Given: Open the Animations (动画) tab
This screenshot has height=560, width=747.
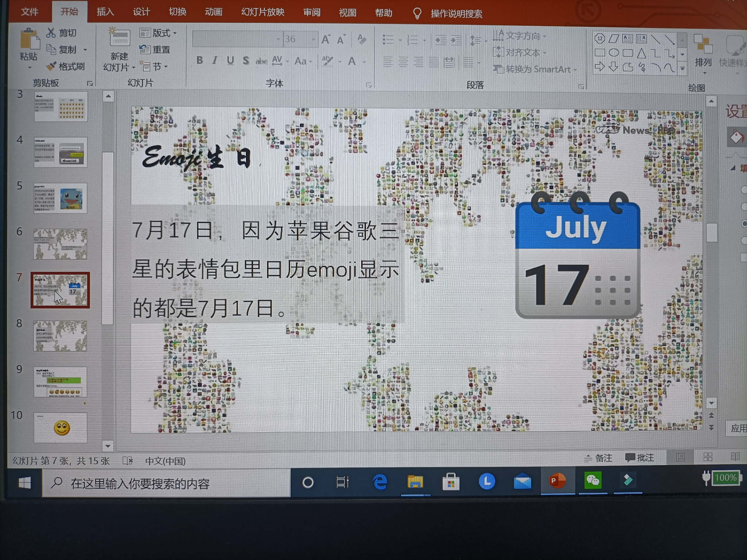Looking at the screenshot, I should click(x=213, y=12).
